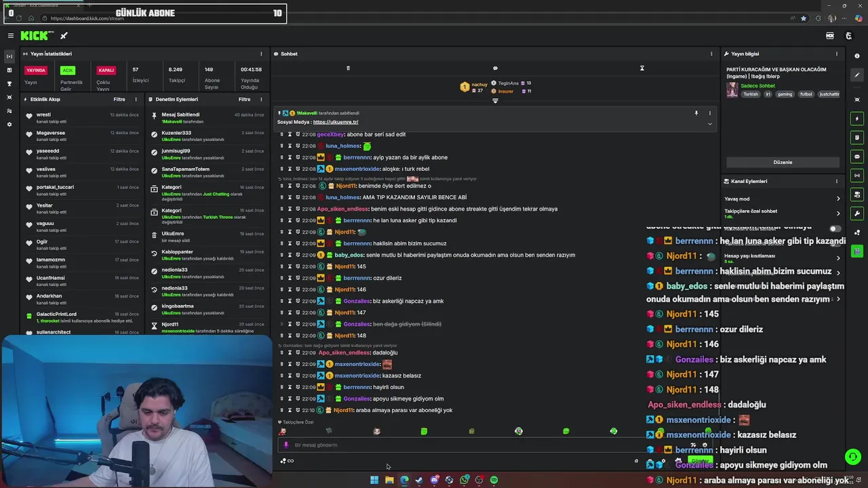The image size is (868, 488).
Task: Collapse the leaderboard with the chevron below it
Action: (x=495, y=101)
